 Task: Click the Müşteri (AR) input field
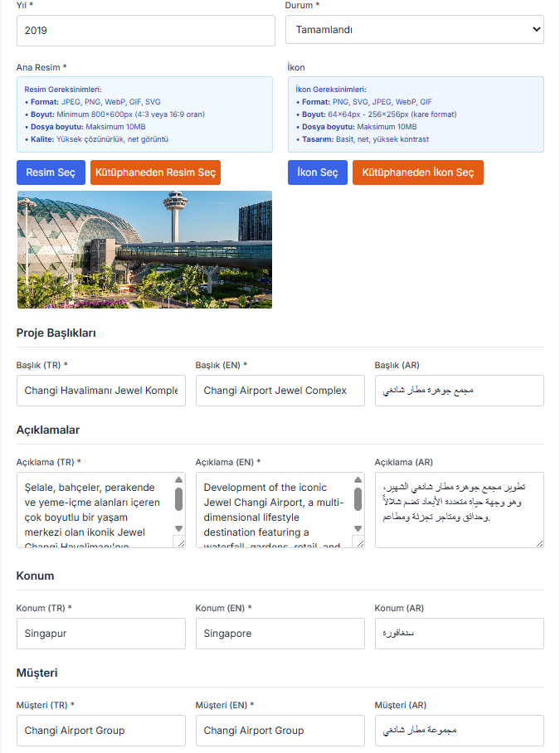tap(459, 731)
